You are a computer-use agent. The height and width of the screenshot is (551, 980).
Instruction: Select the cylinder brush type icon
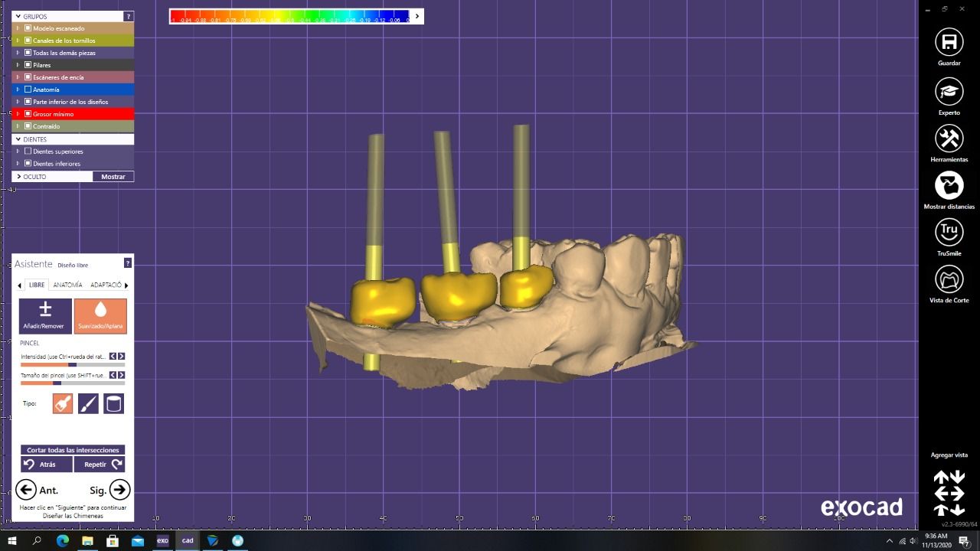point(113,403)
